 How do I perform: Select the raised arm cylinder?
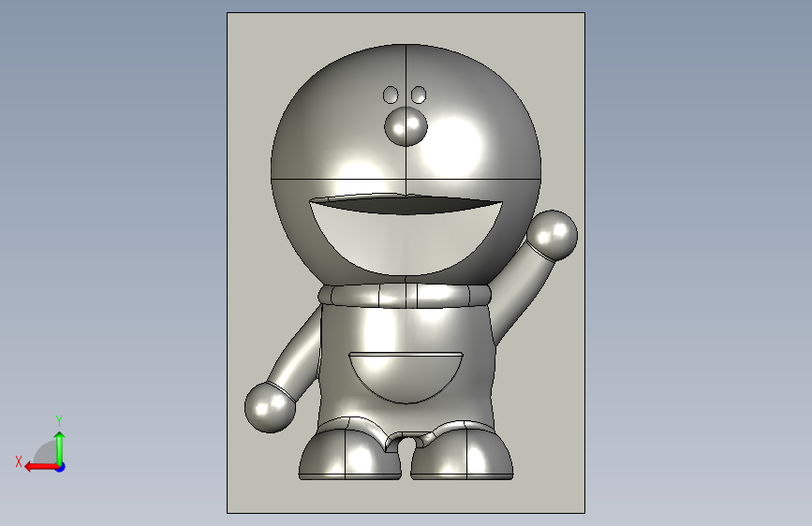pyautogui.click(x=521, y=293)
